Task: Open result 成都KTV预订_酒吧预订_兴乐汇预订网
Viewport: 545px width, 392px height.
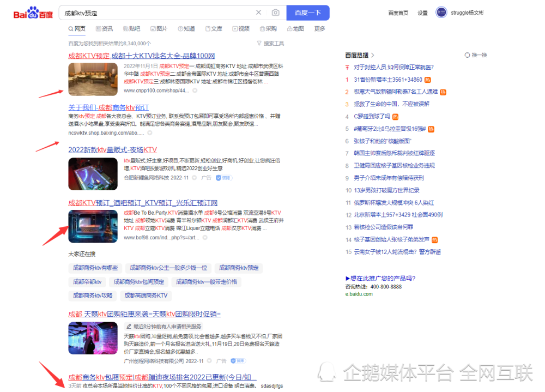Action: point(143,203)
